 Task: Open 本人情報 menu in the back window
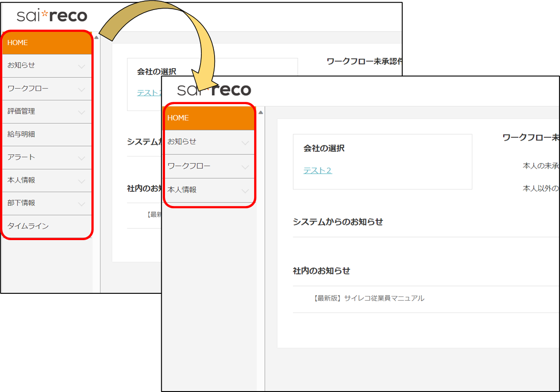[47, 181]
